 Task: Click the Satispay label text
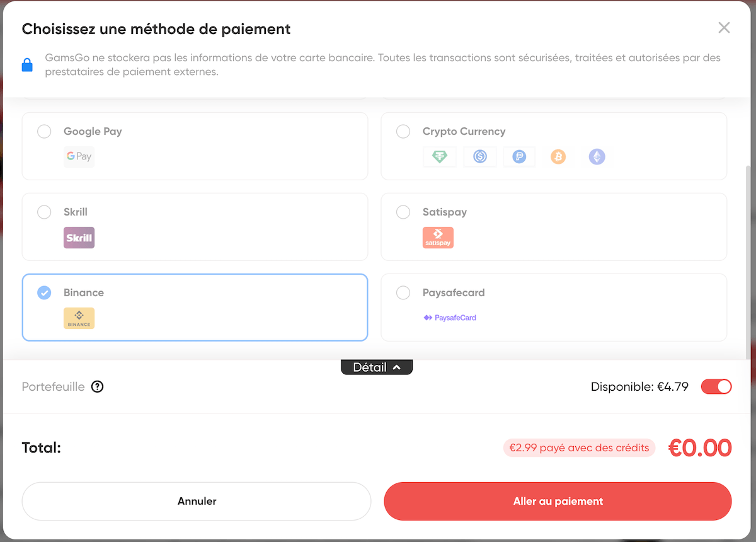click(445, 212)
